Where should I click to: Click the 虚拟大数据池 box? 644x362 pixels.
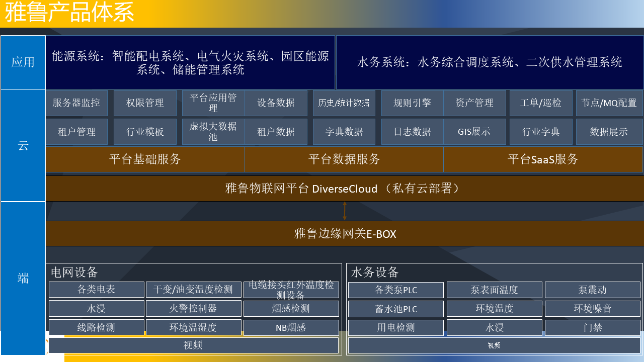(x=213, y=132)
